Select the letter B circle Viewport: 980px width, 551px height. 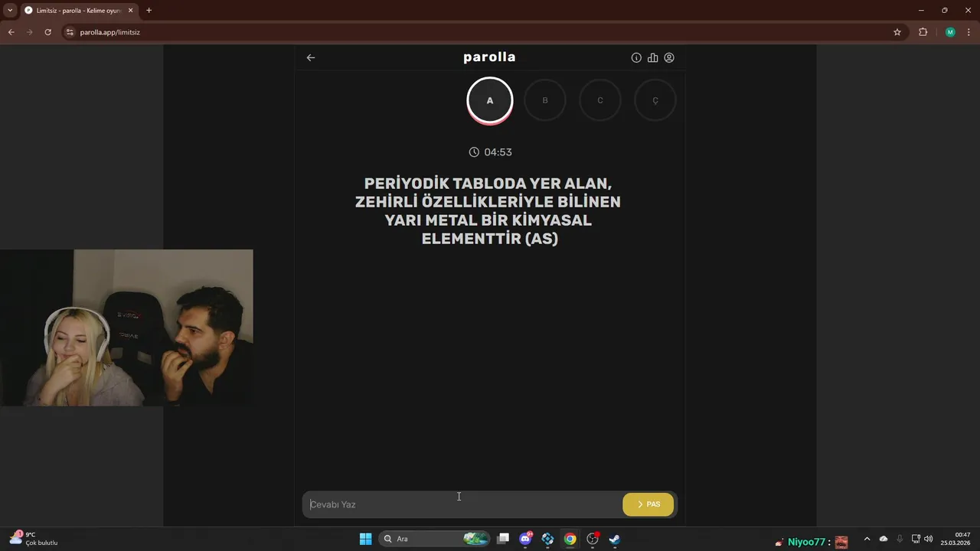click(x=545, y=100)
